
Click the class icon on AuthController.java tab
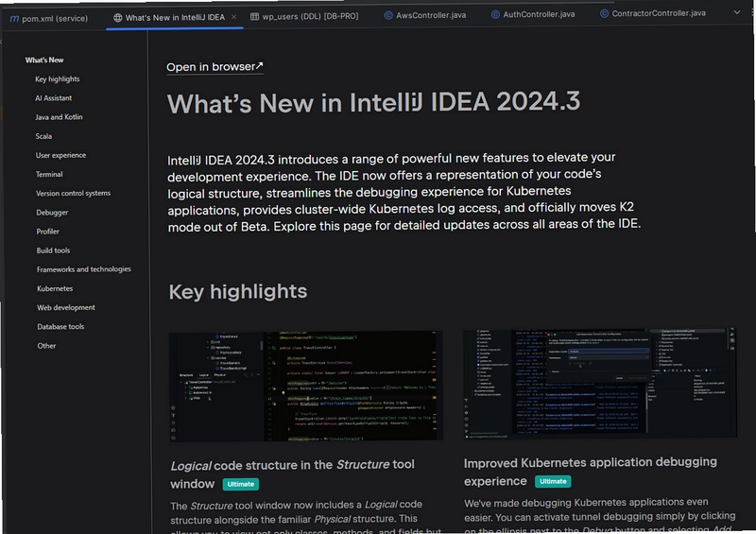[495, 14]
